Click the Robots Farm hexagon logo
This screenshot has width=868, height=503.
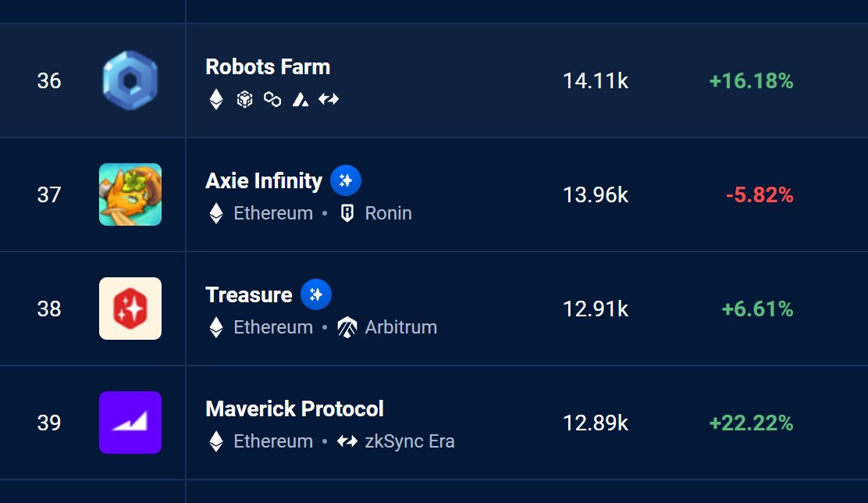tap(130, 80)
